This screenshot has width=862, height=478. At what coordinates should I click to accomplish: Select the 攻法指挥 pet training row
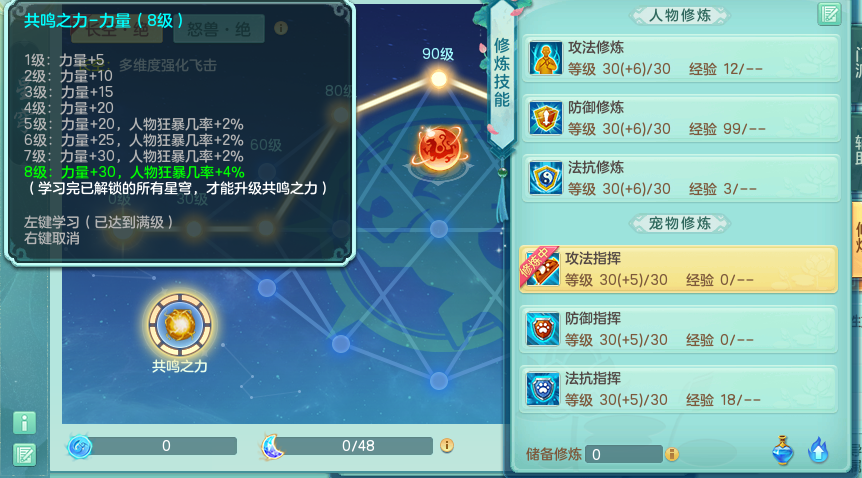point(678,269)
